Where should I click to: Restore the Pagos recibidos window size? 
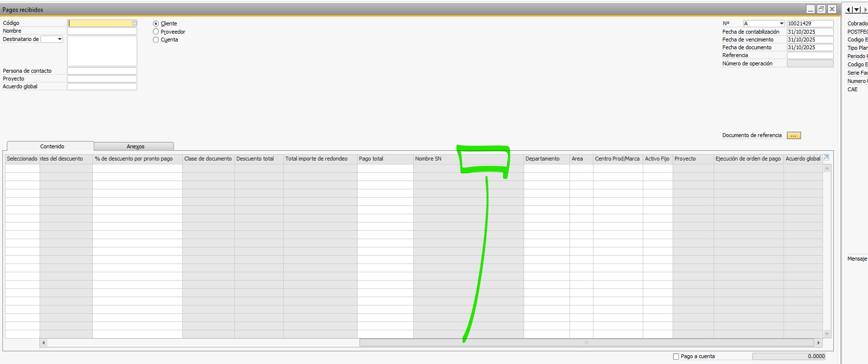pyautogui.click(x=821, y=9)
